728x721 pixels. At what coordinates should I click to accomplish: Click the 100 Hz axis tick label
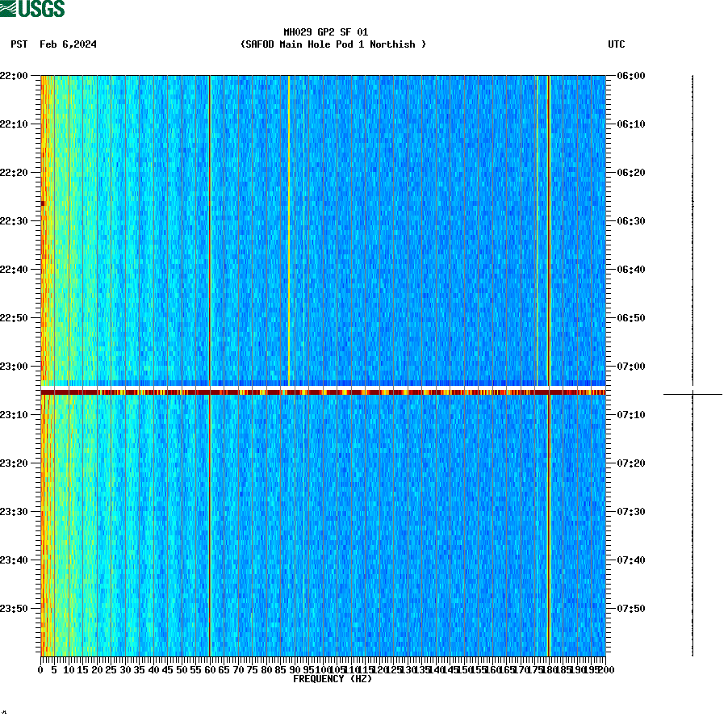(322, 669)
